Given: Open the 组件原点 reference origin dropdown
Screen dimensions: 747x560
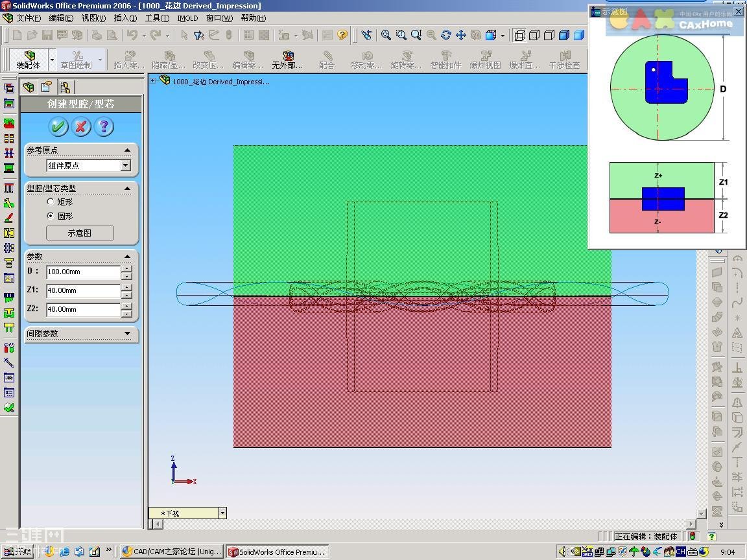Looking at the screenshot, I should click(x=126, y=165).
